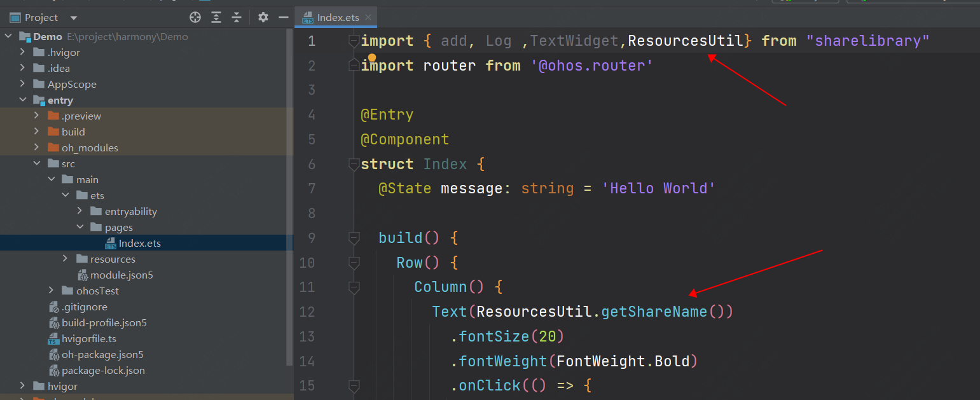Screen dimensions: 980x400
Task: Switch to the Index.ets tab
Action: tap(339, 17)
